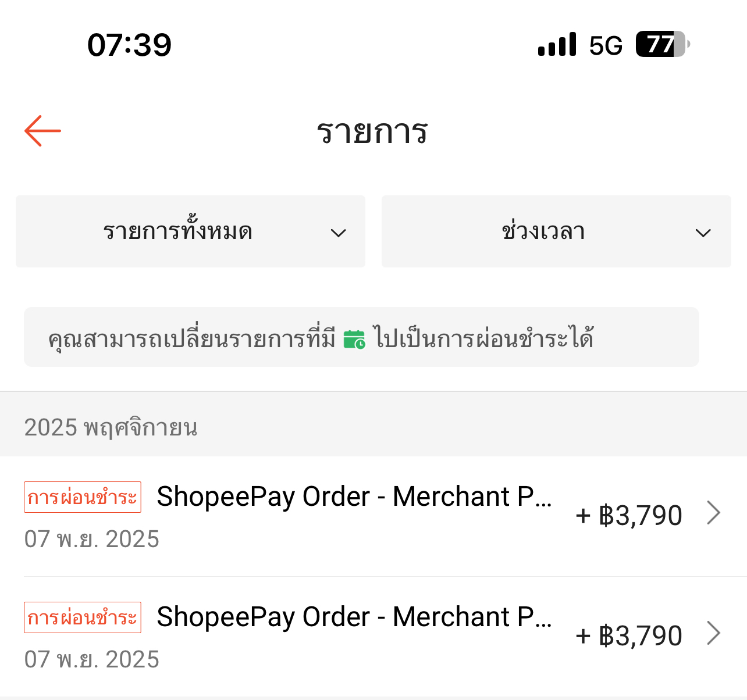Tap the battery indicator in status bar
The image size is (747, 700).
[663, 44]
